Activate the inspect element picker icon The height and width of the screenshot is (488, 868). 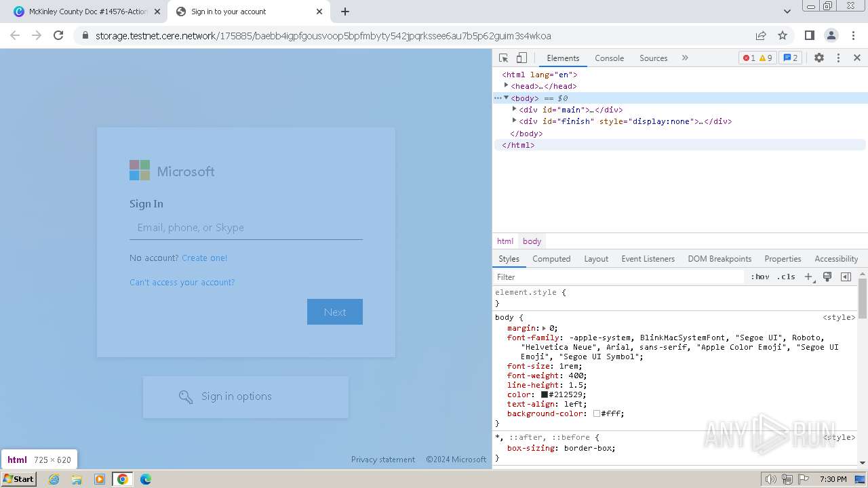point(503,58)
